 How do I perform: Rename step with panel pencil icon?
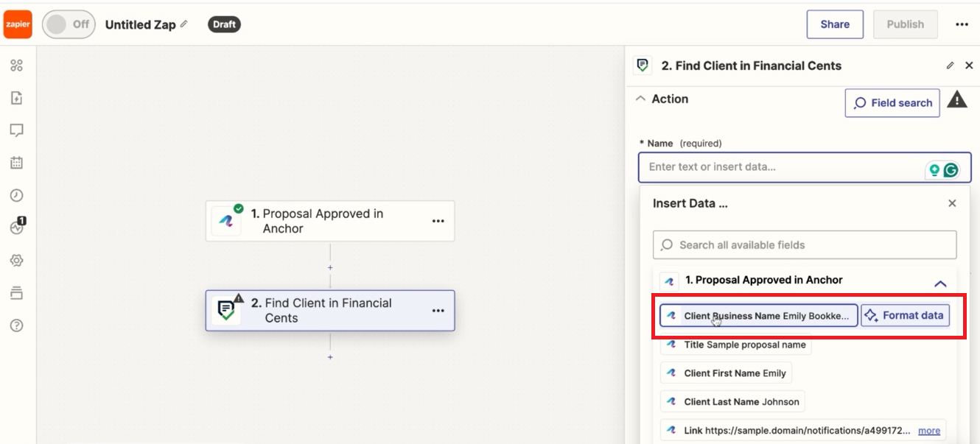tap(951, 66)
